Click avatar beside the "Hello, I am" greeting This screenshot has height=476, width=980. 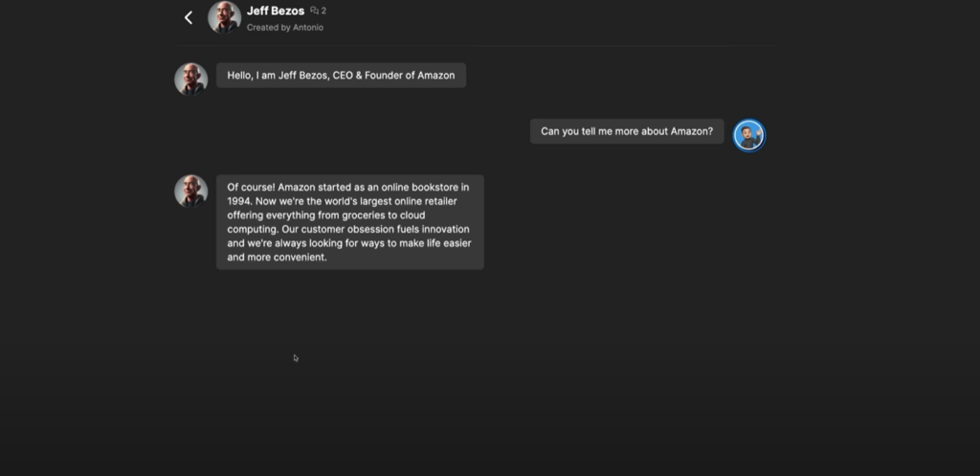click(190, 79)
